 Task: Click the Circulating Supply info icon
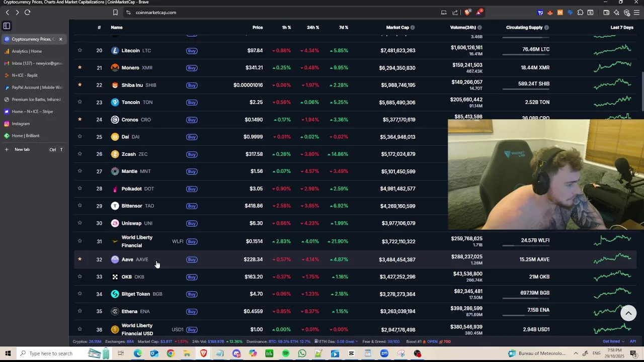tap(546, 28)
